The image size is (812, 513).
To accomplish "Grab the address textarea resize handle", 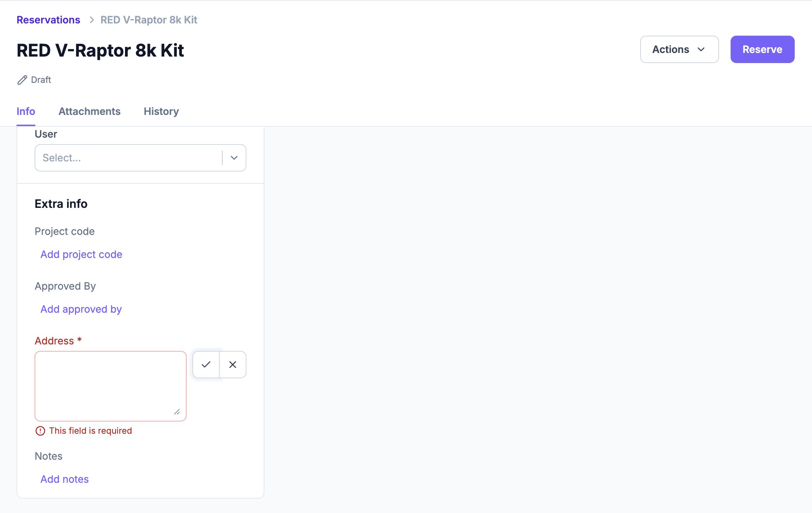I will click(177, 412).
